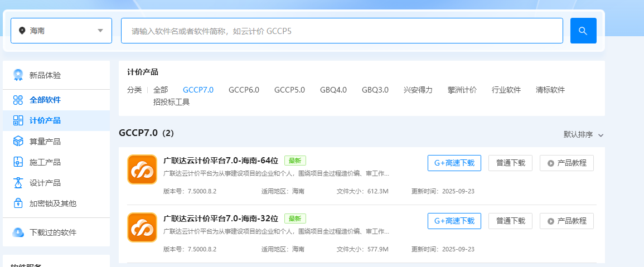Click the 最新 tag on the 32位 product
The image size is (644, 267).
(x=296, y=219)
